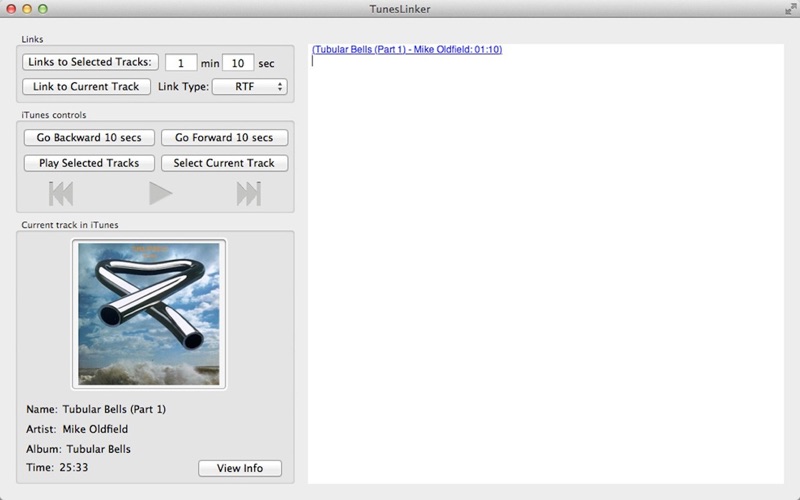Image resolution: width=800 pixels, height=500 pixels.
Task: Click Play Selected Tracks
Action: (89, 163)
